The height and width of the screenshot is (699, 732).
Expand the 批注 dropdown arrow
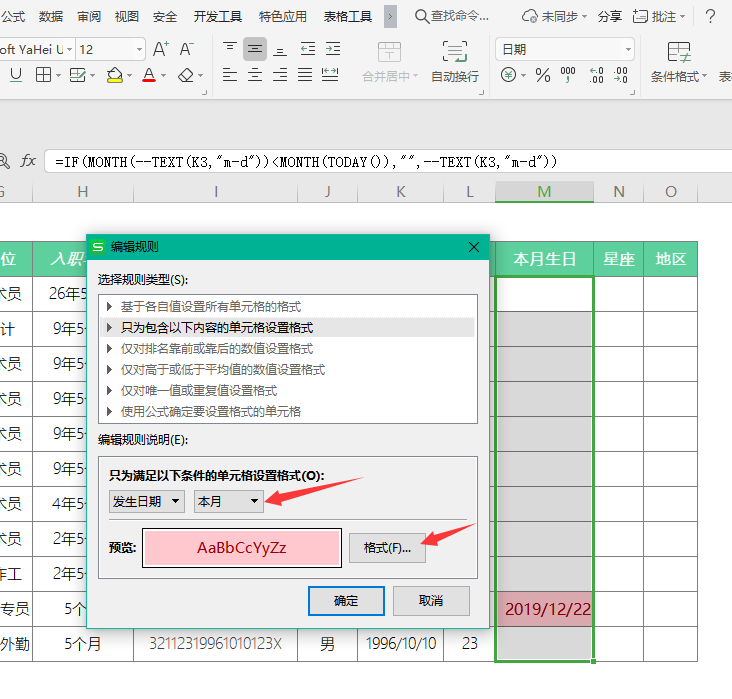click(683, 17)
